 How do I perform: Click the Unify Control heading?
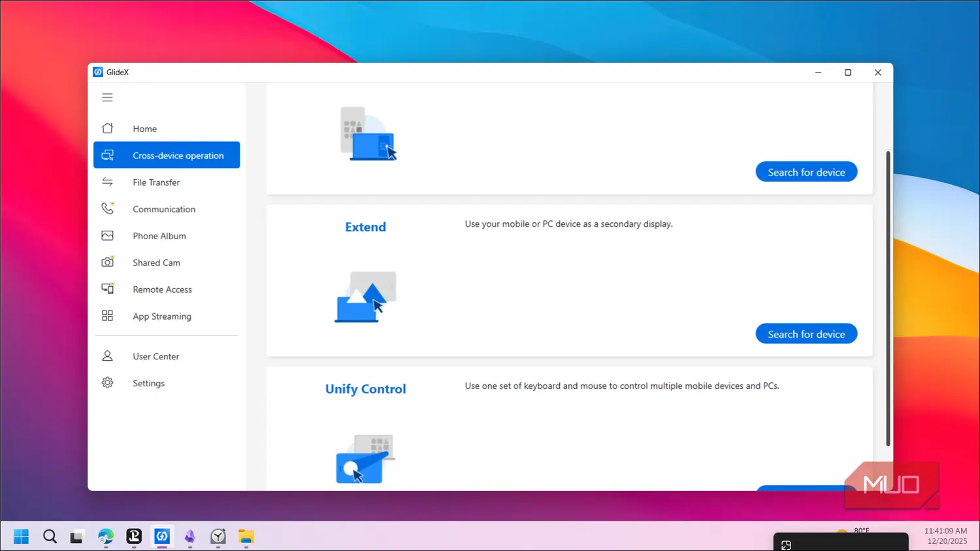click(365, 389)
